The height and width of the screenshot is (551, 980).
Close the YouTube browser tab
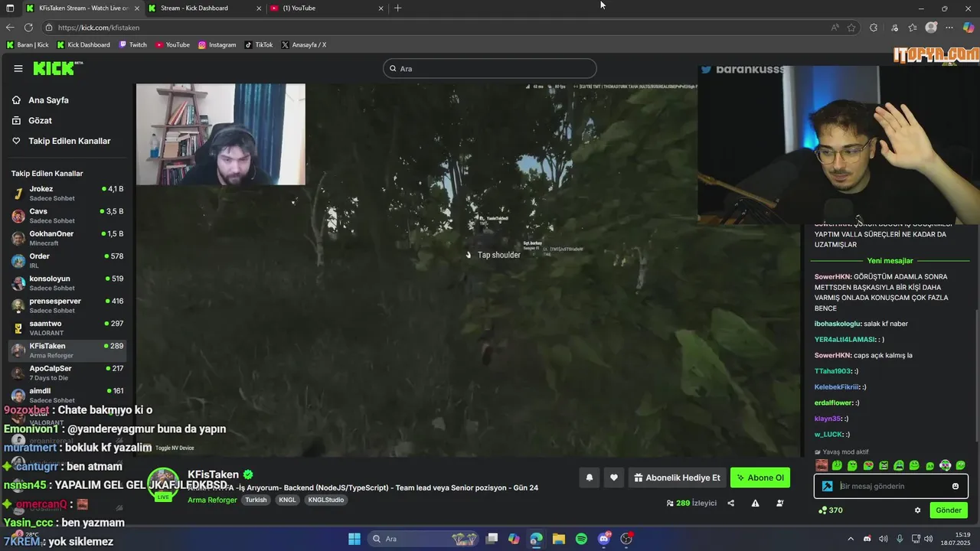tap(381, 8)
